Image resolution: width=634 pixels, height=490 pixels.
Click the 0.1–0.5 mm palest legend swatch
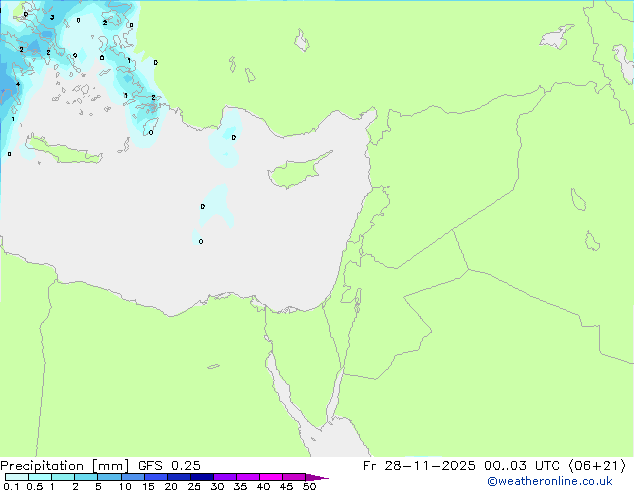(17, 477)
